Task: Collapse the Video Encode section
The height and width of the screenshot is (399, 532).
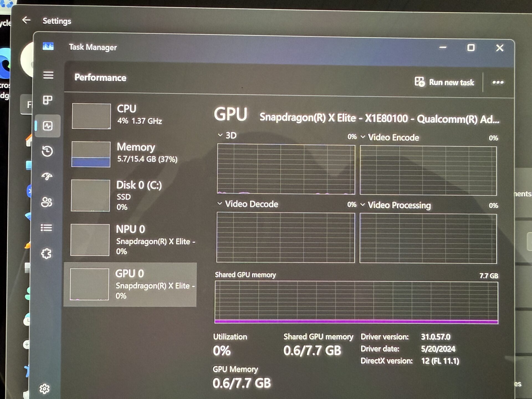Action: point(363,137)
